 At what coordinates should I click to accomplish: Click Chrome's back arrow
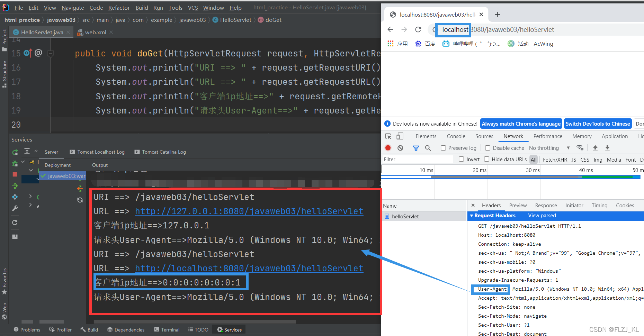(391, 29)
